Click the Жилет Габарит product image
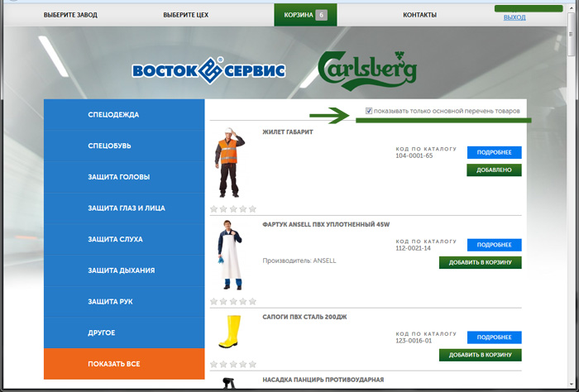The height and width of the screenshot is (392, 579). [x=229, y=163]
